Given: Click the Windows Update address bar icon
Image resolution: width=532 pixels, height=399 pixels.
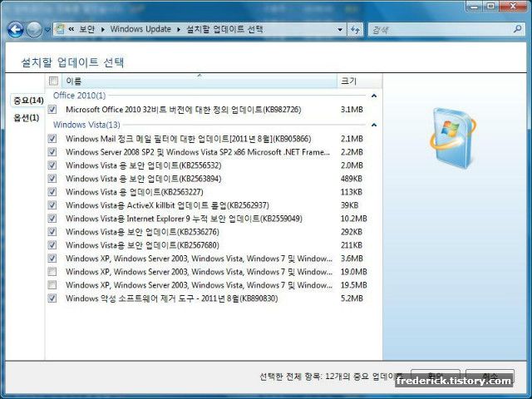Looking at the screenshot, I should 60,29.
